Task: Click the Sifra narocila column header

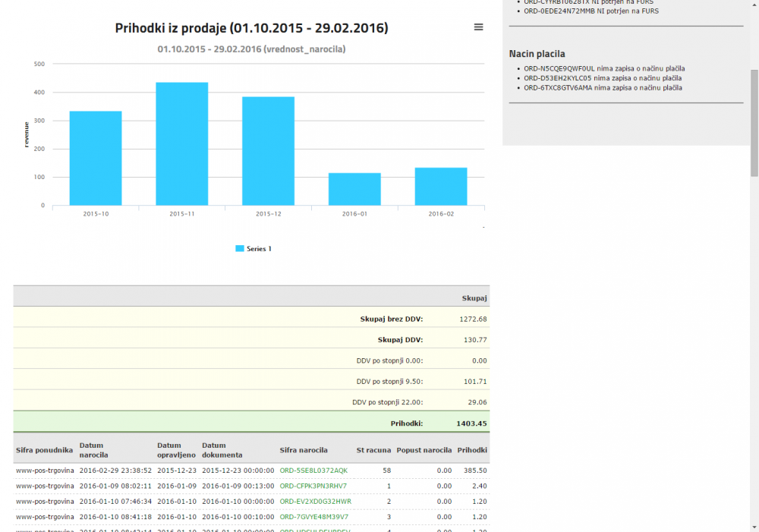Action: [x=304, y=450]
